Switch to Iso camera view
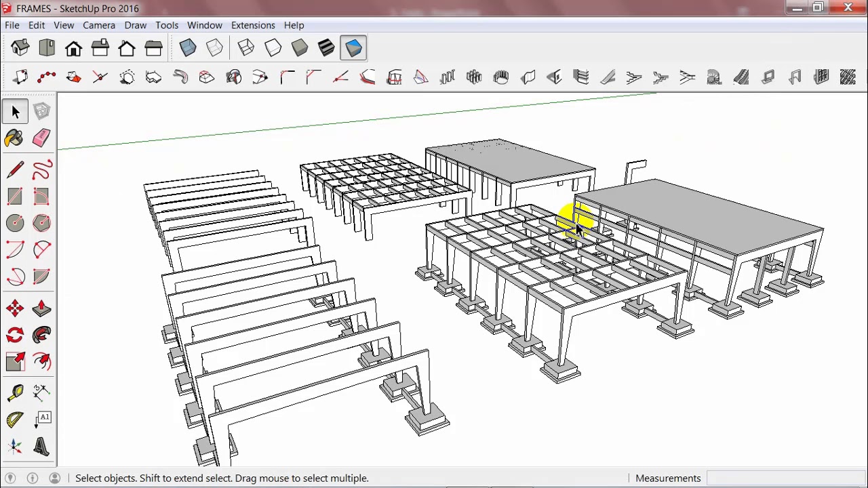 pos(20,48)
